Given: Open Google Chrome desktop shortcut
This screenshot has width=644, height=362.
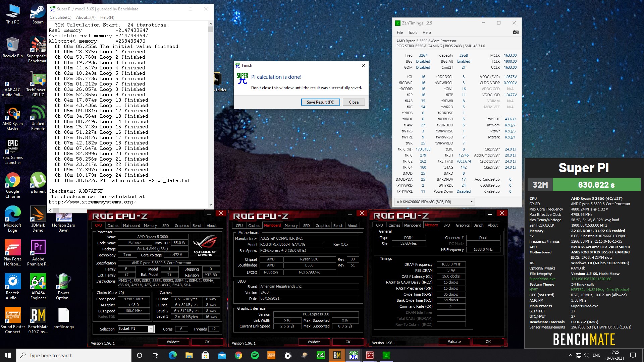Looking at the screenshot, I should click(12, 185).
